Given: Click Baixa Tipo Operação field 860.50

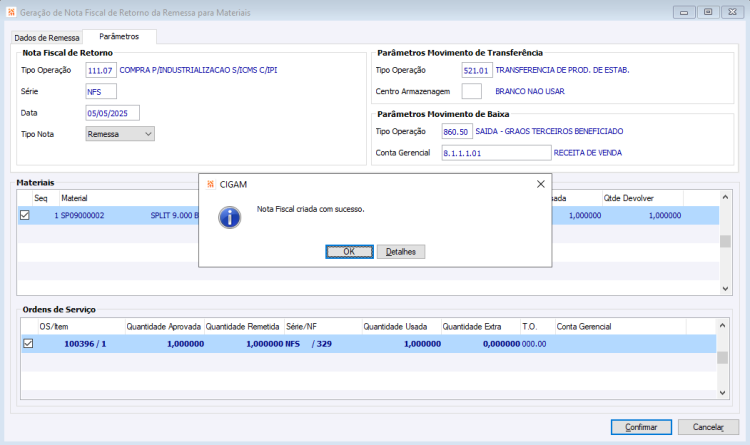Looking at the screenshot, I should [x=457, y=132].
